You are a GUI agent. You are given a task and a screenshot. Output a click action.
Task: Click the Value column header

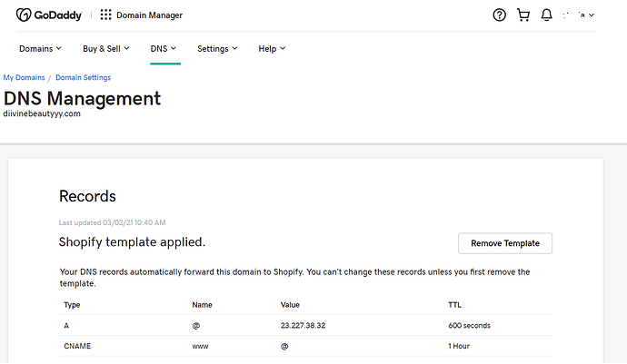tap(290, 305)
